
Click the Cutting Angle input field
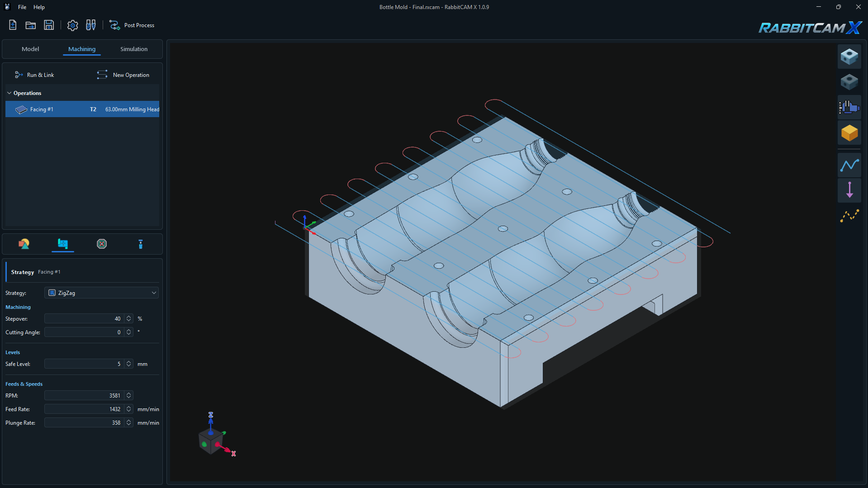click(84, 332)
